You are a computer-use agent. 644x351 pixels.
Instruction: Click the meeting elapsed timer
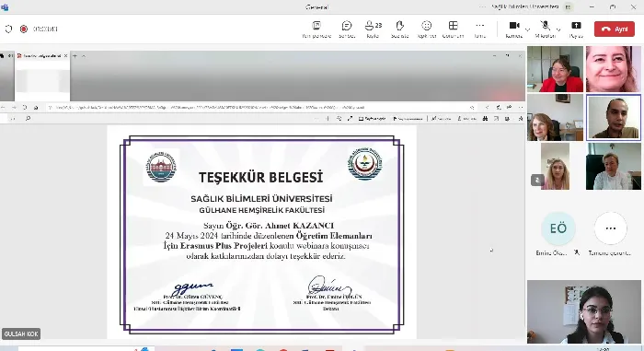(x=45, y=29)
